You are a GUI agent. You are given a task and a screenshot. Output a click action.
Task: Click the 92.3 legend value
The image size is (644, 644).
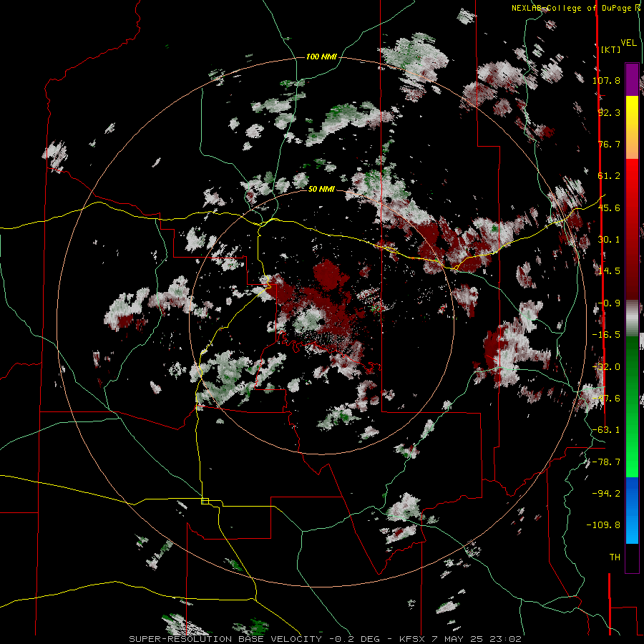[609, 112]
